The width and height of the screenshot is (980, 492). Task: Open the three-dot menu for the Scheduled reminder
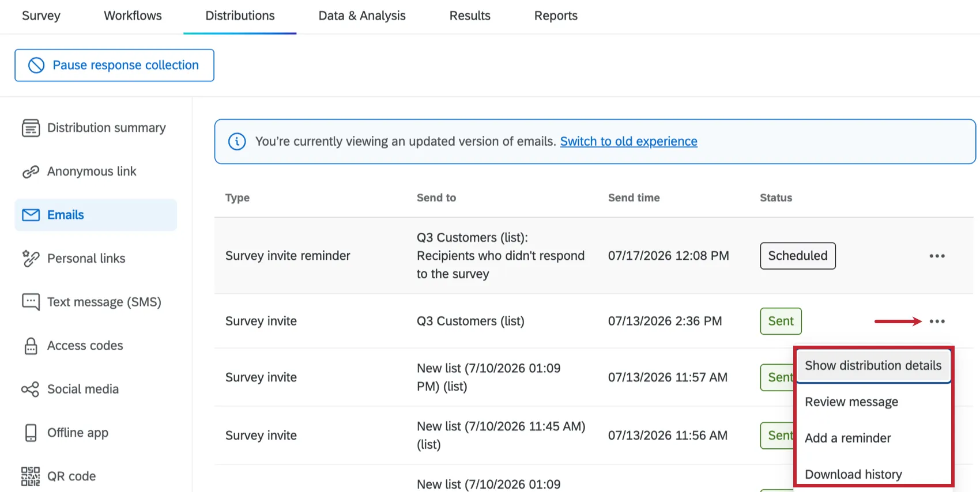(x=937, y=256)
